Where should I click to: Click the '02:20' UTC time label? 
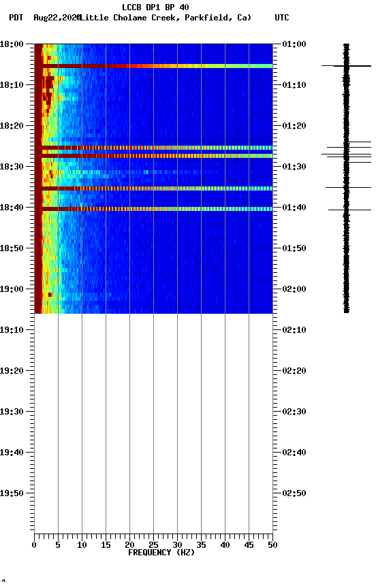coord(294,371)
